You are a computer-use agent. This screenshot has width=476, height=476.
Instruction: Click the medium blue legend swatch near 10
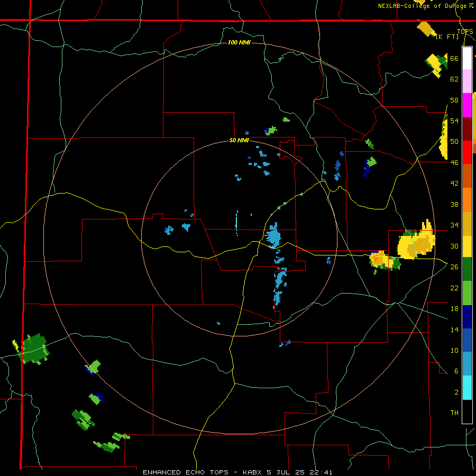pos(467,340)
